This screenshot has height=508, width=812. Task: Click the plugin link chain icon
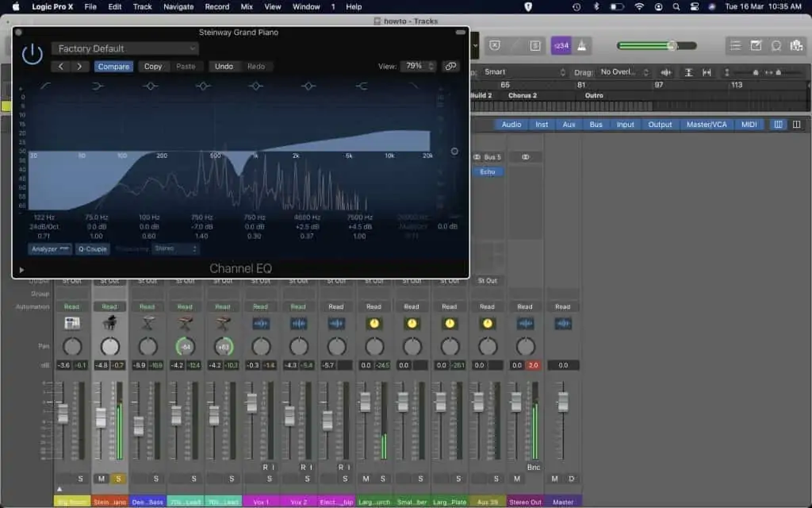[450, 67]
